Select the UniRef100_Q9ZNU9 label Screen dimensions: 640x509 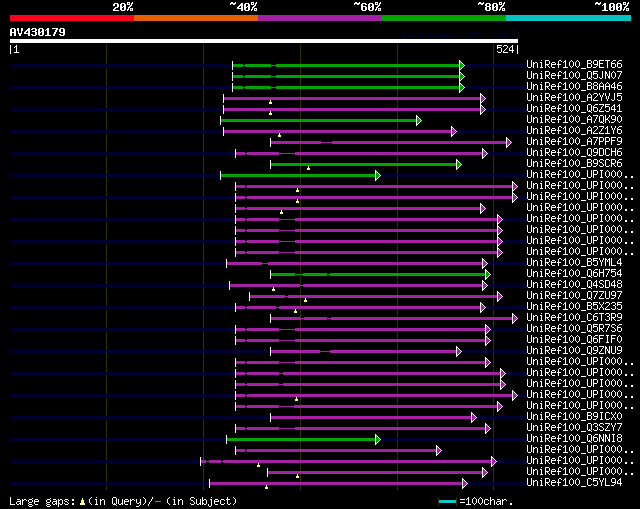click(x=574, y=351)
